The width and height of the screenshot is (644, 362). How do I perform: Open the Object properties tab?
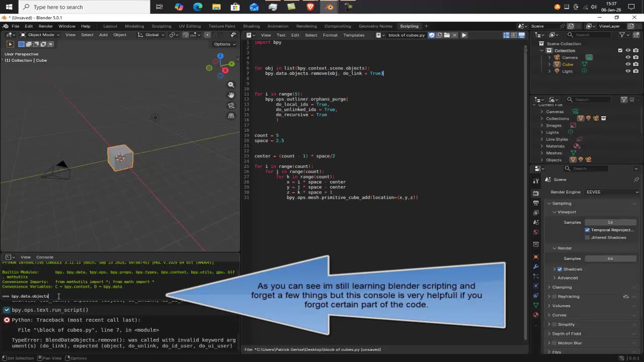click(536, 256)
